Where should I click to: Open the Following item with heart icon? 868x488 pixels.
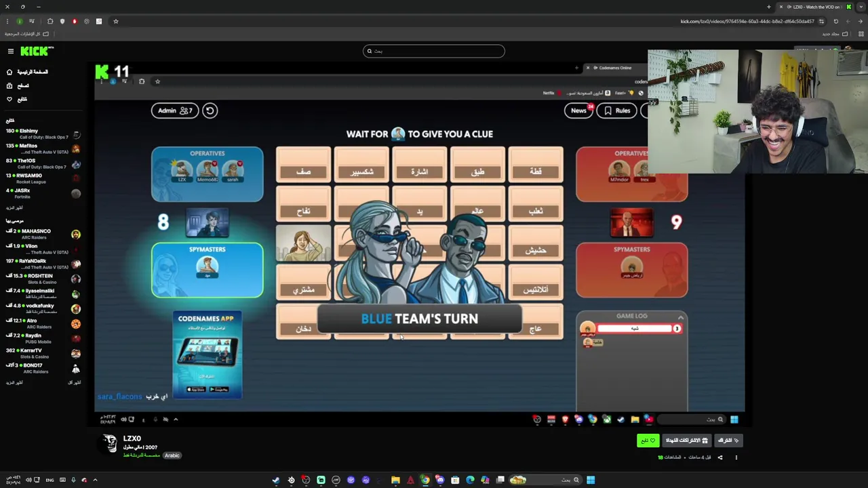click(x=17, y=99)
